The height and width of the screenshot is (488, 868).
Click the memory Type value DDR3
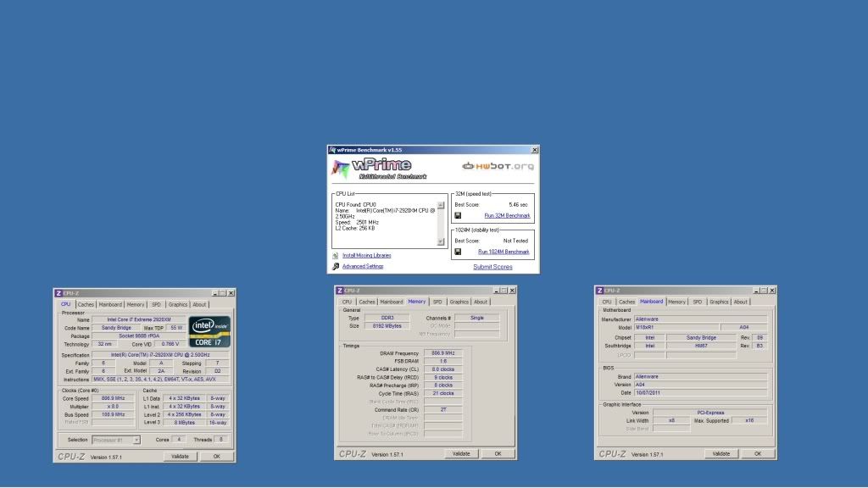point(387,319)
